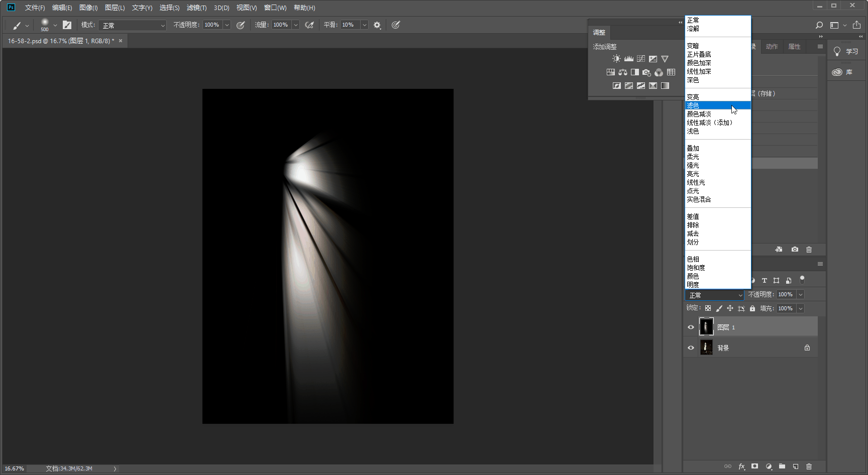Add a Channel Mixer adjustment
Viewport: 868px width, 475px height.
pyautogui.click(x=659, y=72)
